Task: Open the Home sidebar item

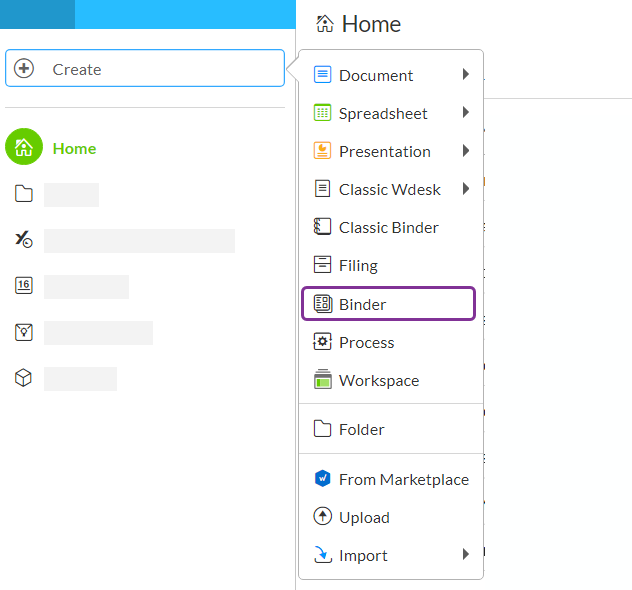Action: 51,147
